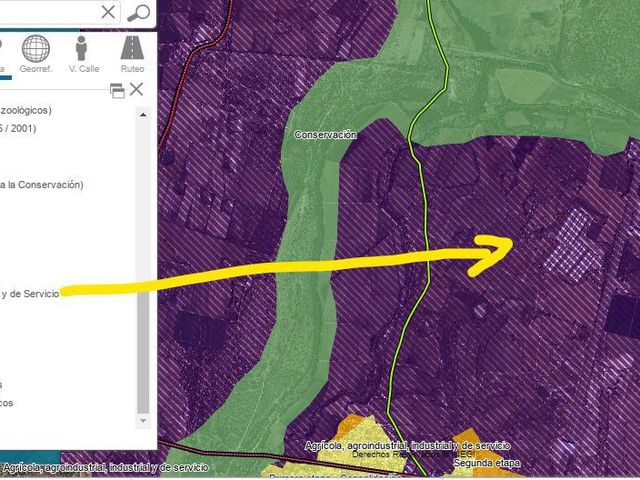Viewport: 640px width, 480px height.
Task: Click the magnifying glass search icon
Action: pyautogui.click(x=138, y=13)
